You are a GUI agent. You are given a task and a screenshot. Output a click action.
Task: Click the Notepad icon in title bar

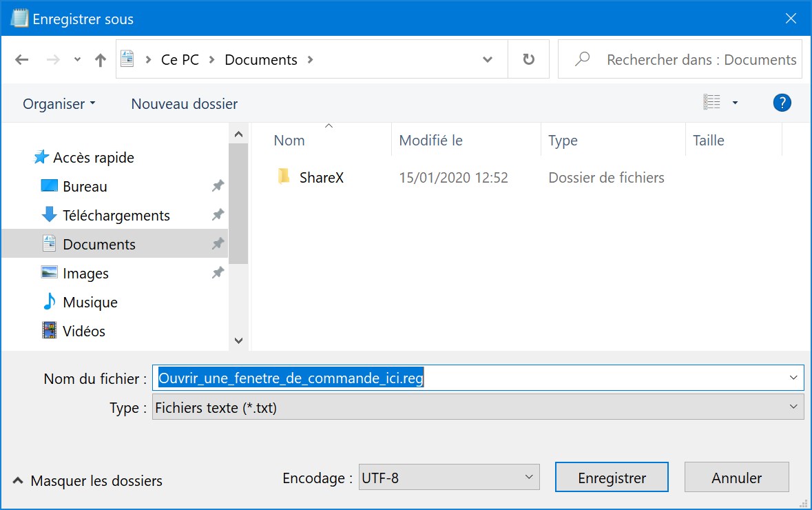click(19, 18)
